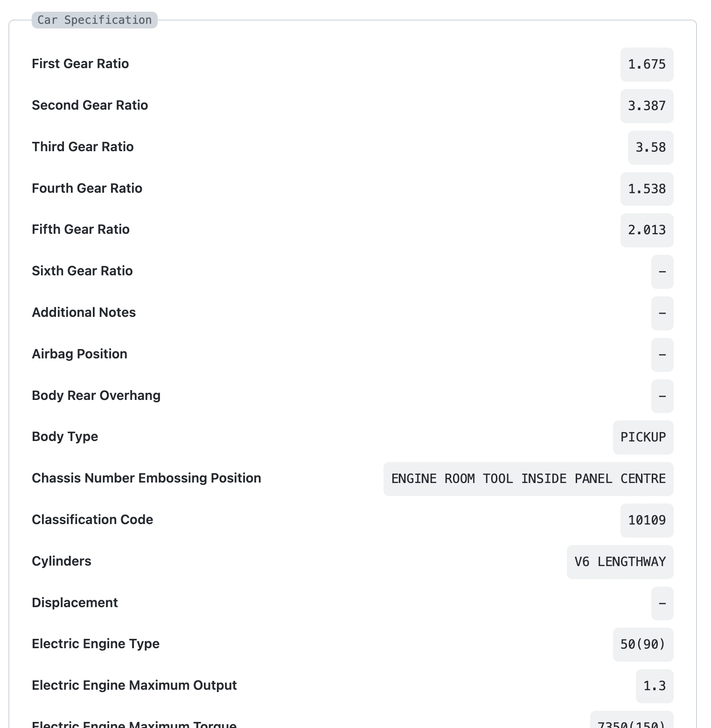Select the PICKUP body type value

[x=643, y=437]
